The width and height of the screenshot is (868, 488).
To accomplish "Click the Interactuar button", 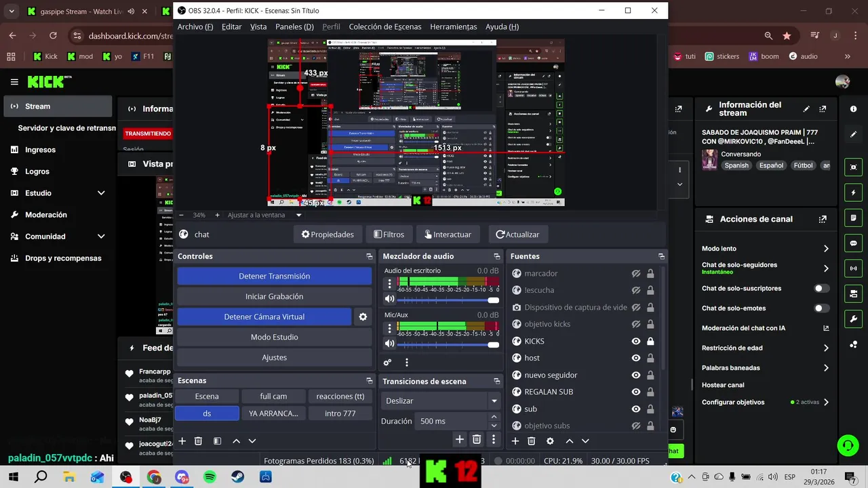I will tap(448, 235).
